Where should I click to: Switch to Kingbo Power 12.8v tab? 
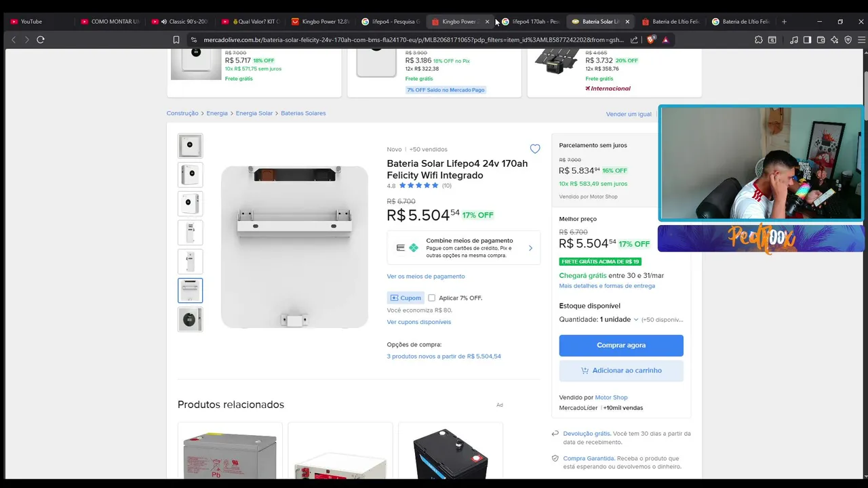pos(321,22)
